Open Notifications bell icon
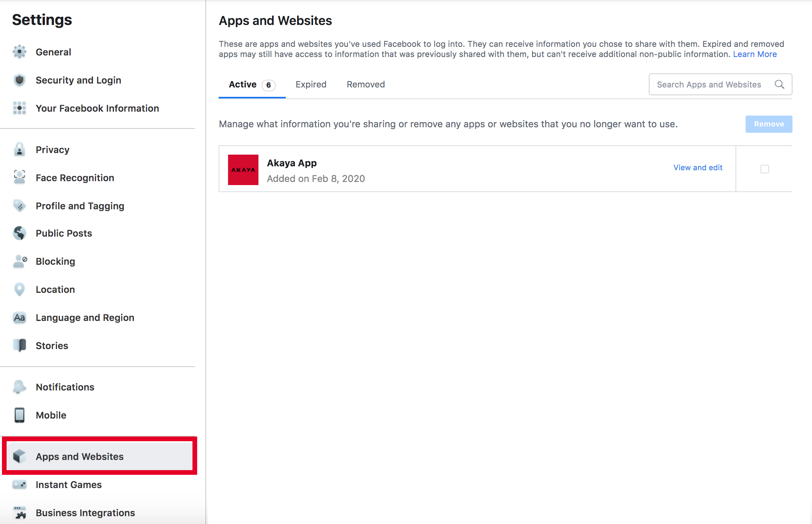Viewport: 812px width, 524px height. tap(19, 387)
